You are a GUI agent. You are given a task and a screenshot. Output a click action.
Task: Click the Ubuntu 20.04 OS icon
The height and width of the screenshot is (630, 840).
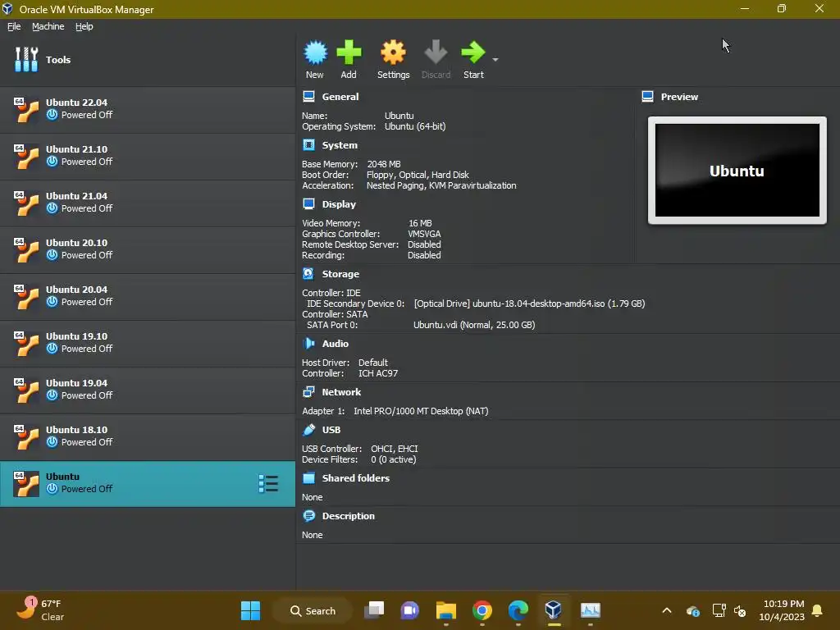26,297
